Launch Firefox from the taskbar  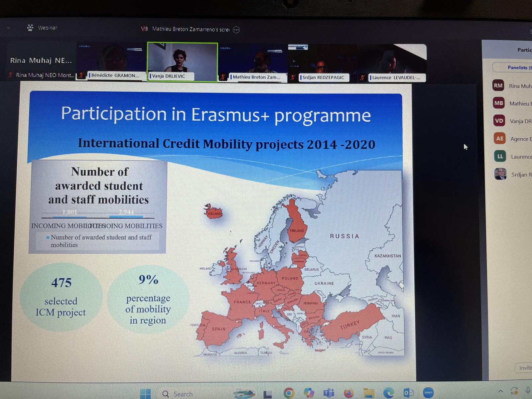[x=348, y=393]
